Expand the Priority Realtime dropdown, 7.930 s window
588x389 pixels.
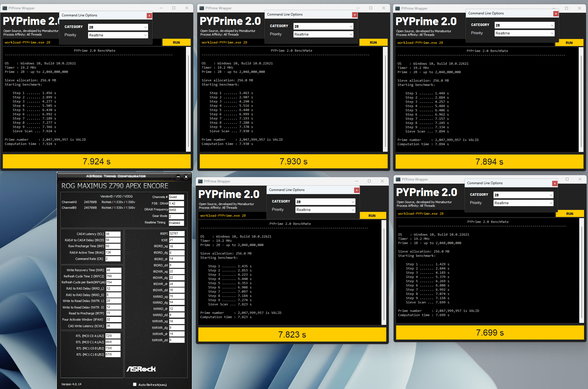pos(323,34)
